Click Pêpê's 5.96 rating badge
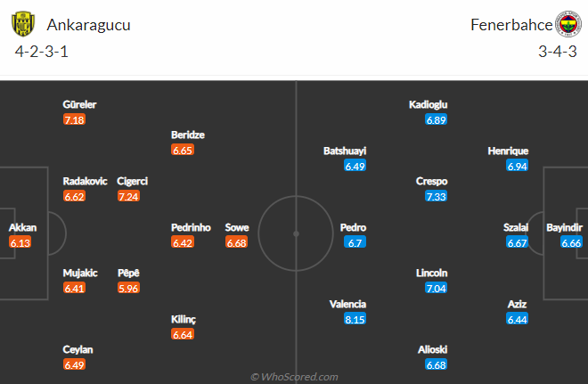This screenshot has width=588, height=384. [x=128, y=288]
